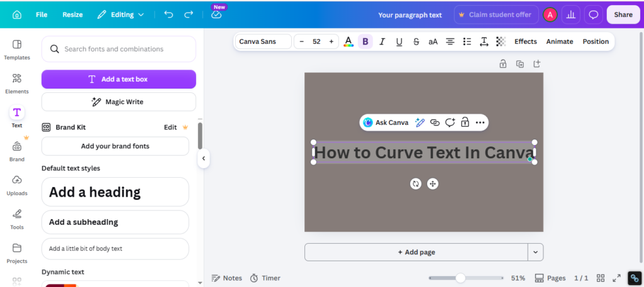Screen dimensions: 644x287
Task: Open more options three dots in floating toolbar
Action: point(480,122)
